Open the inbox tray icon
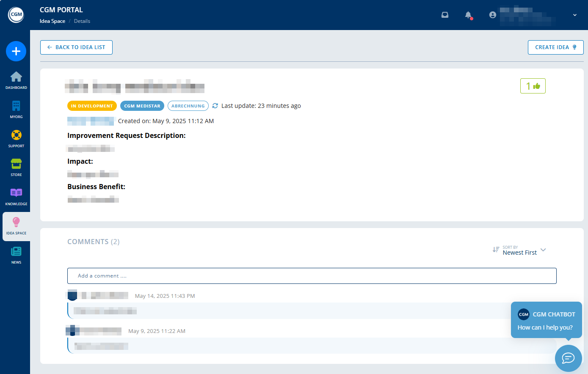The width and height of the screenshot is (588, 374). point(445,15)
